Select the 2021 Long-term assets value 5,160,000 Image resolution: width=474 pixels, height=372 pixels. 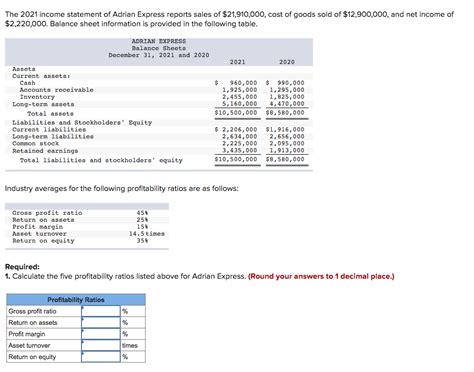pyautogui.click(x=240, y=104)
